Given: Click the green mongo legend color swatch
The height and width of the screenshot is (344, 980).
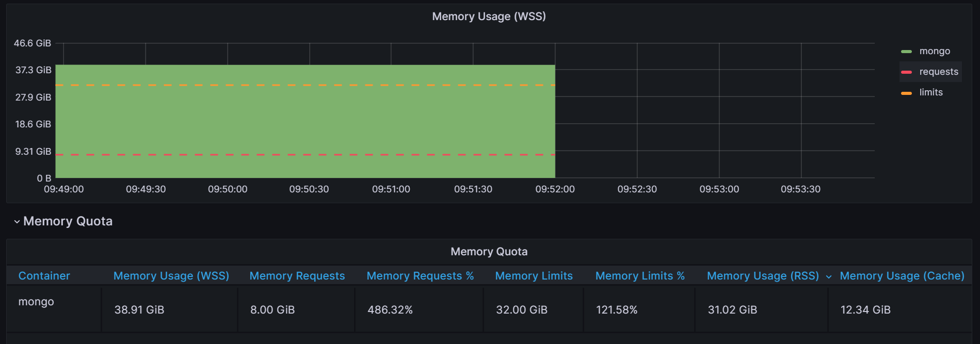Looking at the screenshot, I should (906, 52).
